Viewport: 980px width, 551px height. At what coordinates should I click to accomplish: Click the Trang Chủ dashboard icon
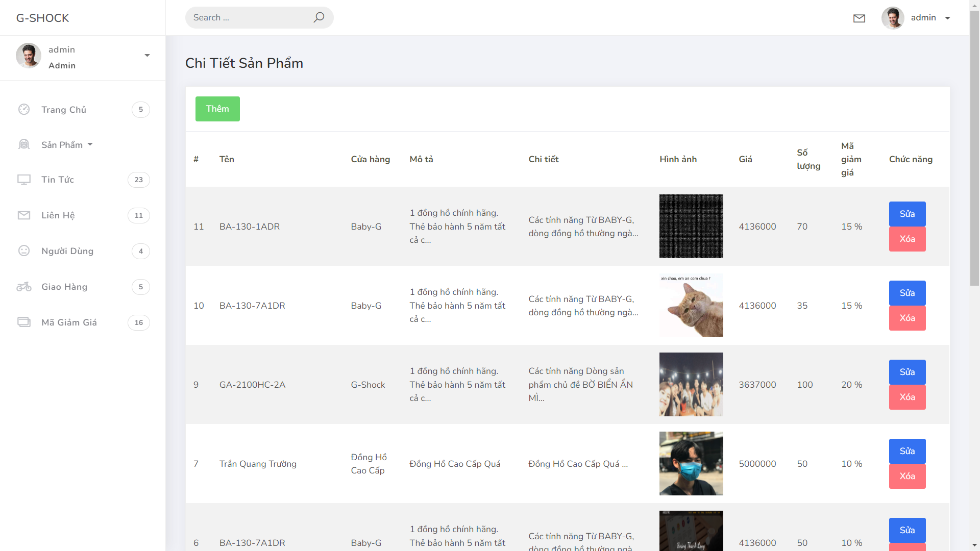(x=24, y=109)
